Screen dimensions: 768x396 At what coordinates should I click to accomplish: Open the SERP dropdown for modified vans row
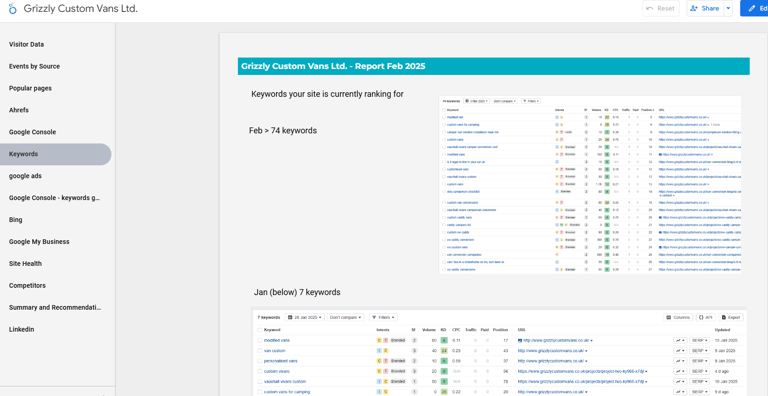point(699,340)
